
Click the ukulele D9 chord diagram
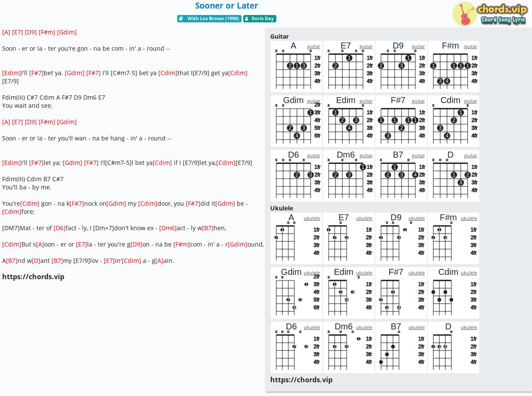[401, 238]
